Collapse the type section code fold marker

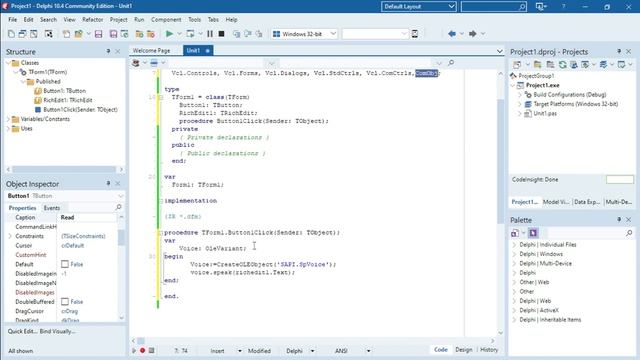pyautogui.click(x=161, y=97)
